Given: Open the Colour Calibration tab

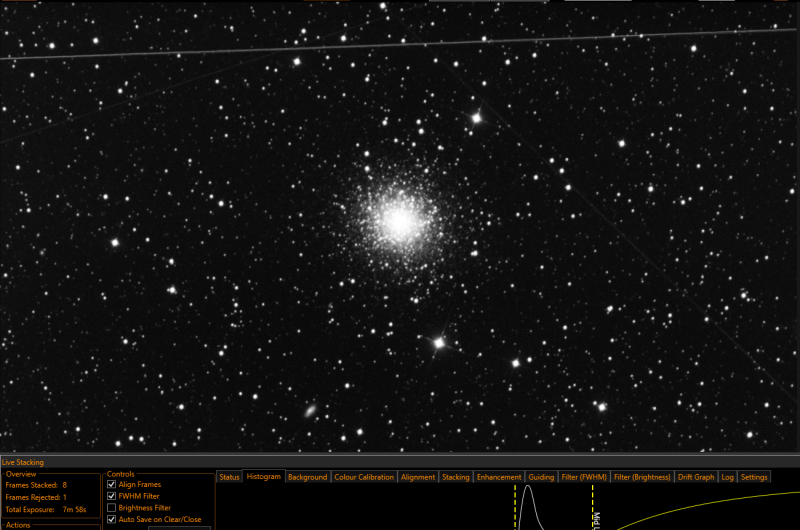Looking at the screenshot, I should (364, 477).
